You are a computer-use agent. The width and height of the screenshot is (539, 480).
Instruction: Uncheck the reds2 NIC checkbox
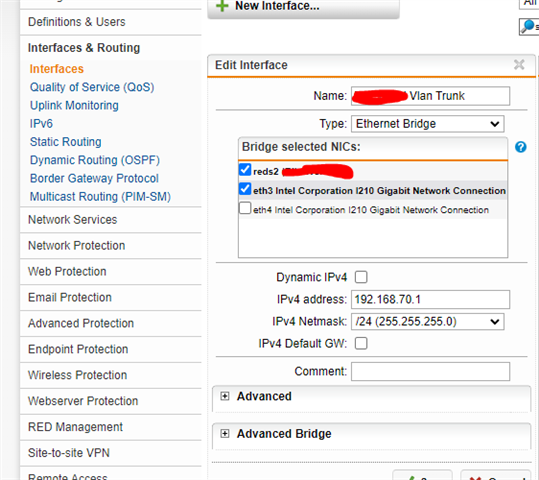pos(245,170)
